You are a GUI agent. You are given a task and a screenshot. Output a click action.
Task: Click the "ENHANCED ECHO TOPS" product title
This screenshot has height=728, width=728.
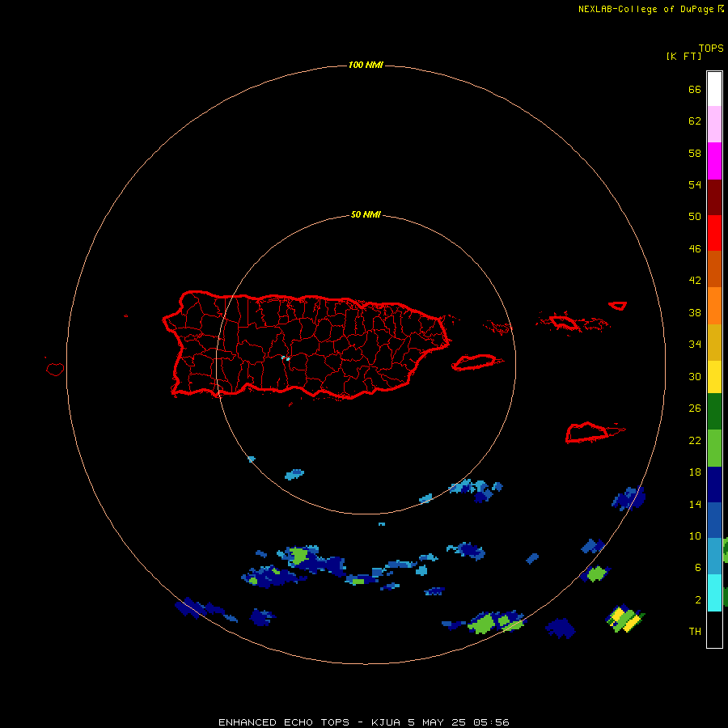pos(284,722)
